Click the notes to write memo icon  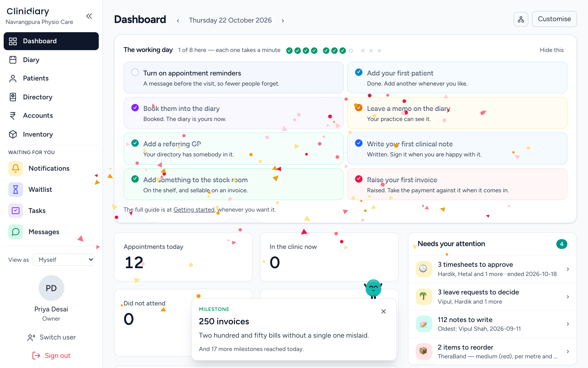tap(424, 324)
